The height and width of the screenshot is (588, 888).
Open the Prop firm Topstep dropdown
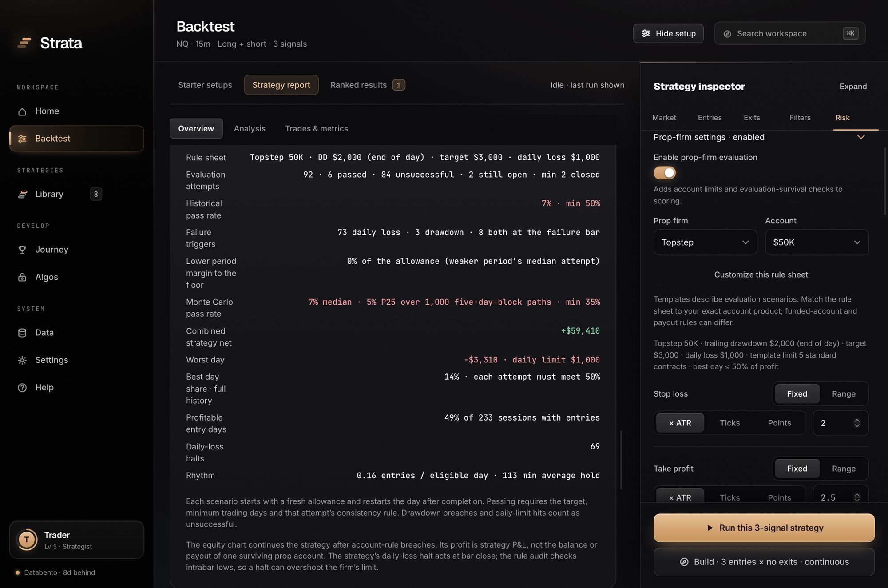point(705,242)
